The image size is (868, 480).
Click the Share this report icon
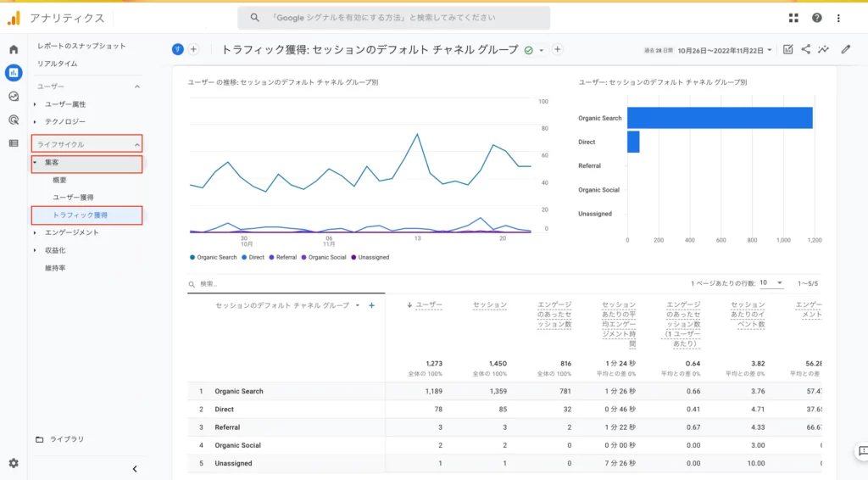[805, 49]
